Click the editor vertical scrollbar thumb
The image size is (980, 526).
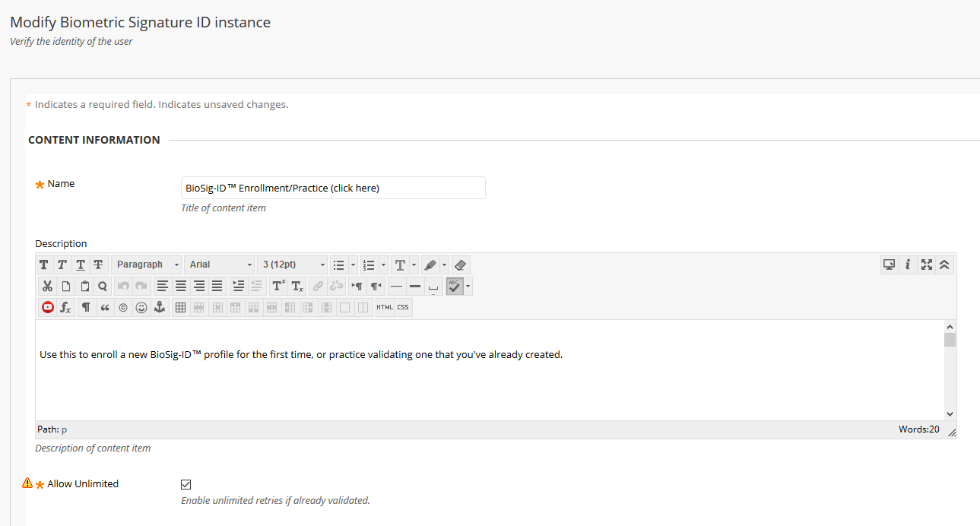click(950, 340)
